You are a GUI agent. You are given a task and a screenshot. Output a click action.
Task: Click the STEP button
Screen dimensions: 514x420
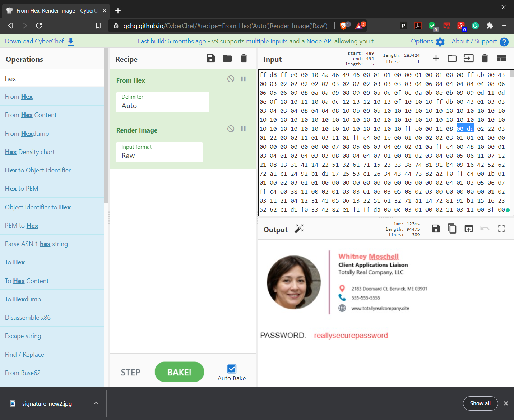tap(130, 373)
